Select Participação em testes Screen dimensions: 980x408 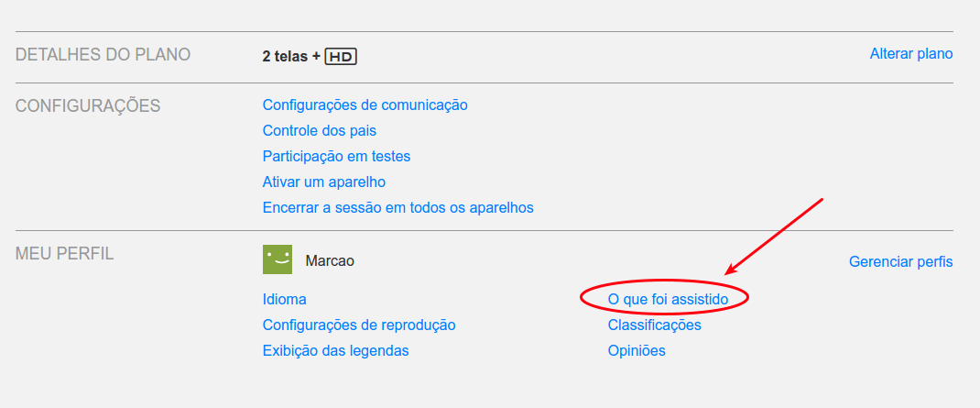(336, 157)
